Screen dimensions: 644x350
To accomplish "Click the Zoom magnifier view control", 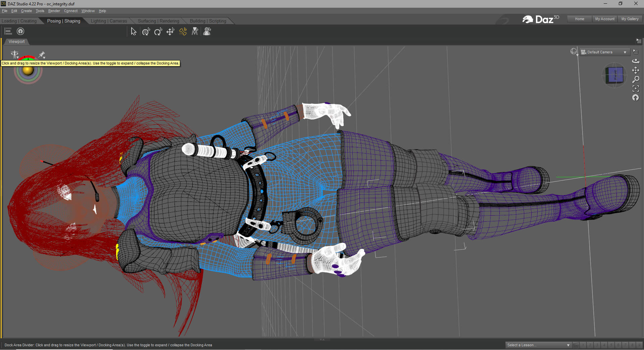I will 635,80.
